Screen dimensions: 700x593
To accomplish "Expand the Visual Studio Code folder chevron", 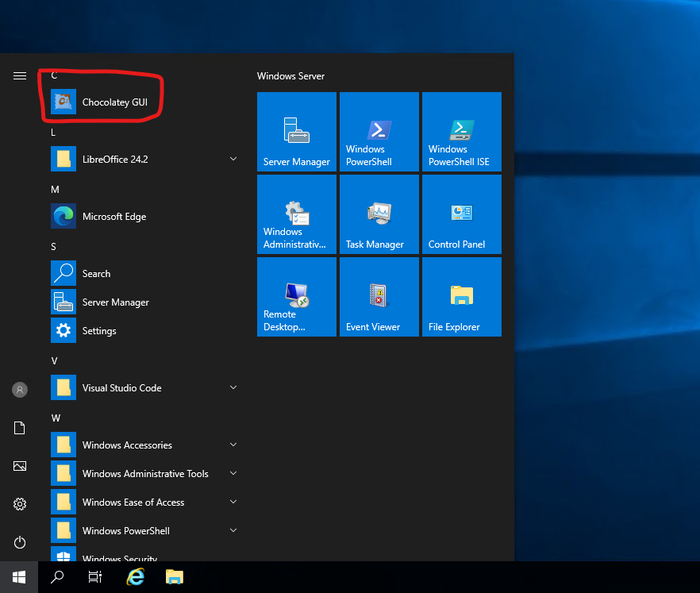I will tap(233, 387).
